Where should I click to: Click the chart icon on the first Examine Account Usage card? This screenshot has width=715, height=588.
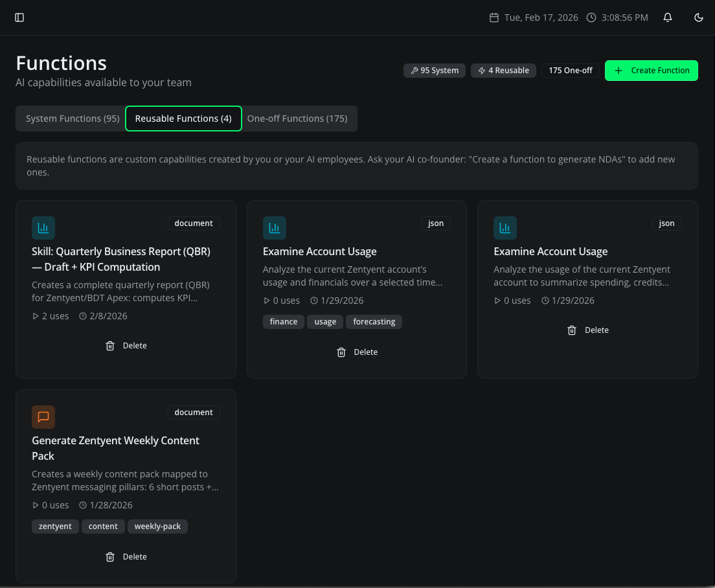click(274, 228)
